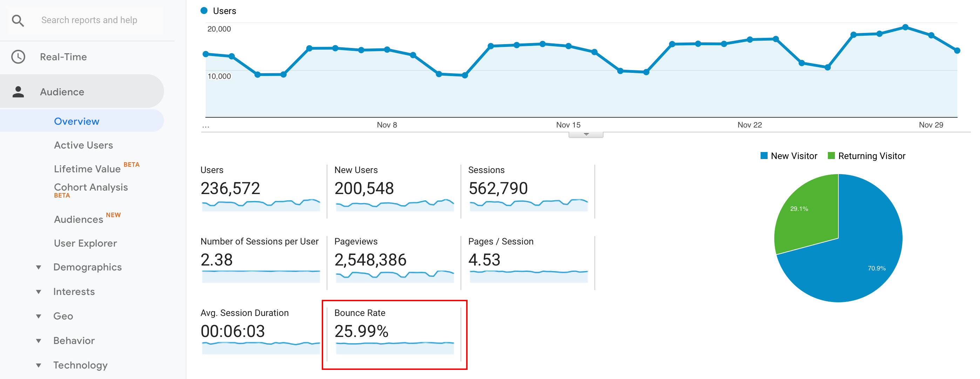Click the Audience overview icon in sidebar
This screenshot has height=379, width=980.
pos(19,92)
